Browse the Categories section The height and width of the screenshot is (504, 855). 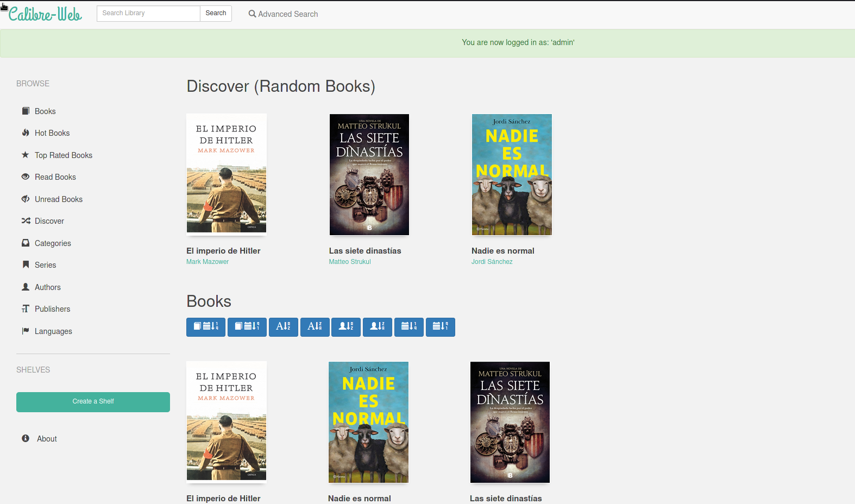pyautogui.click(x=53, y=243)
